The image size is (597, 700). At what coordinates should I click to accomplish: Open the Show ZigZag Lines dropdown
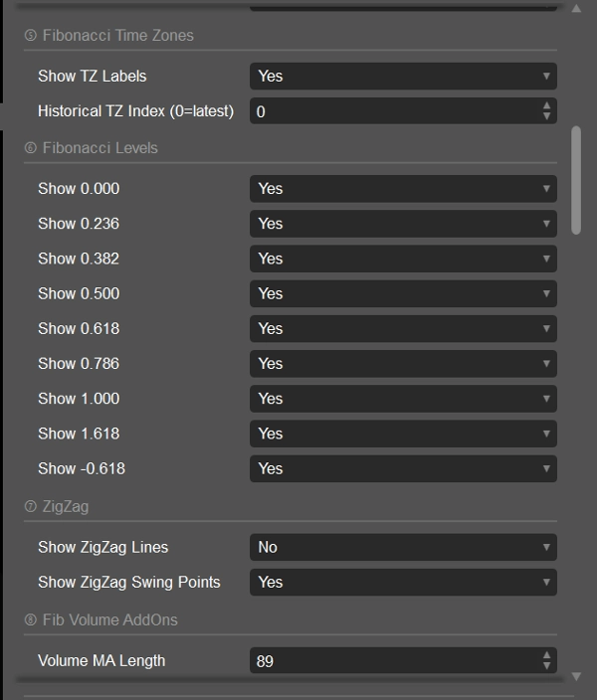pos(403,547)
